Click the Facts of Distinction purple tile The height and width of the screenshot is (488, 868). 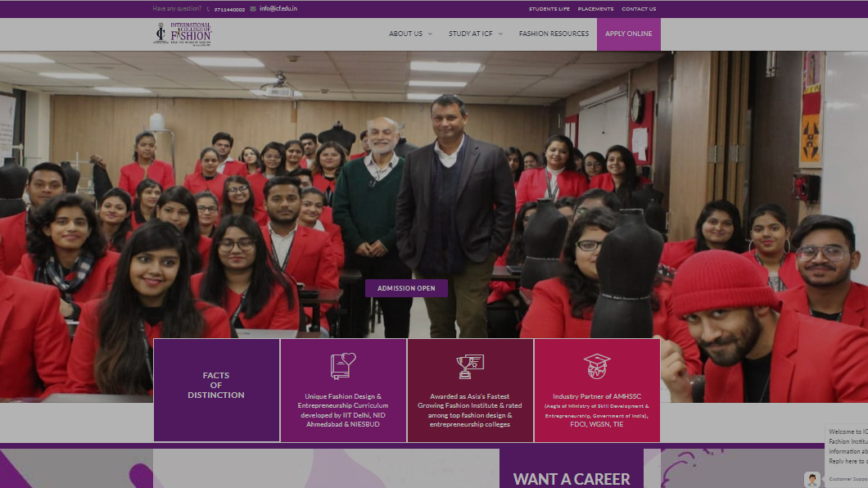(x=216, y=390)
